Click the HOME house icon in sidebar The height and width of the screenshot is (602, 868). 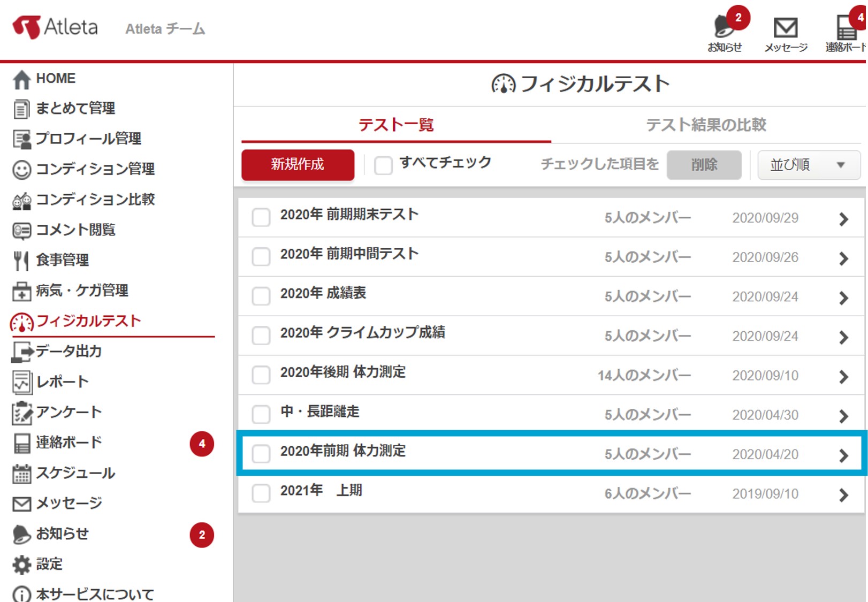(21, 79)
